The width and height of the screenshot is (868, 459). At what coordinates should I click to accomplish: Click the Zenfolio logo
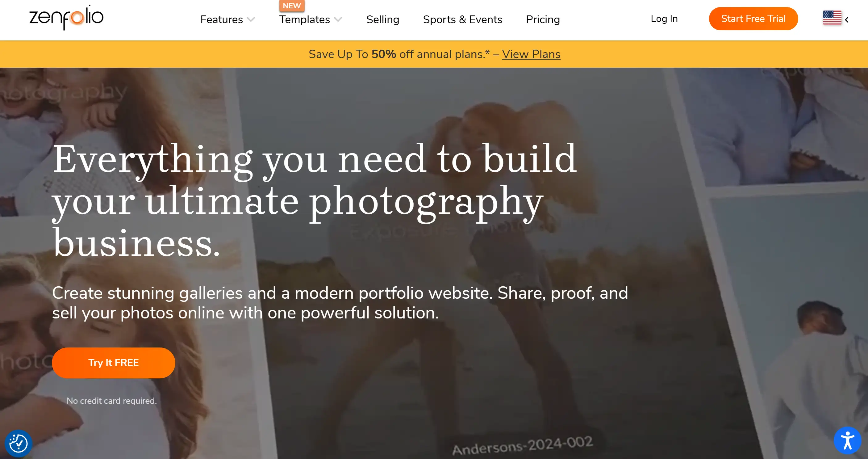coord(66,18)
